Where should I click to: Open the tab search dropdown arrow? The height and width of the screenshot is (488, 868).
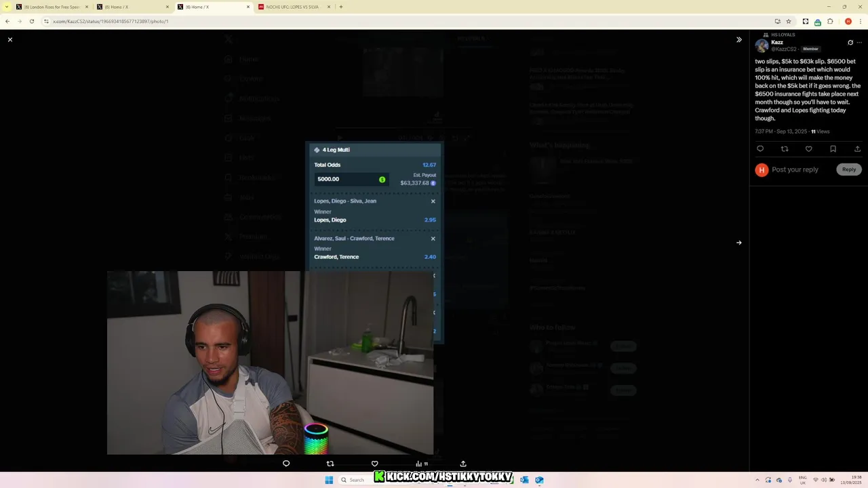(6, 7)
